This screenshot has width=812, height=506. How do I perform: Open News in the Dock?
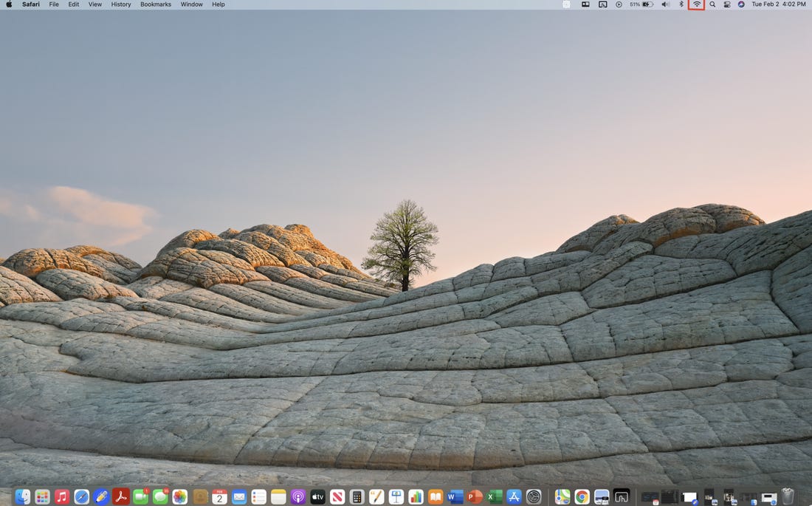[337, 496]
